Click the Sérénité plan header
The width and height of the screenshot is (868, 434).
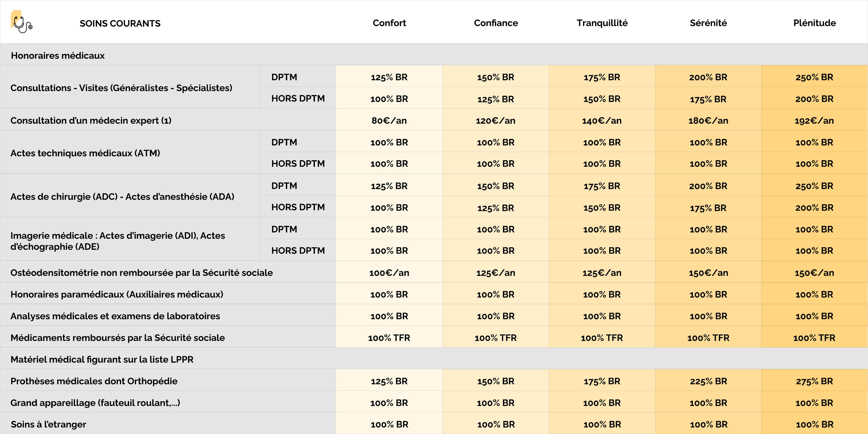(708, 23)
